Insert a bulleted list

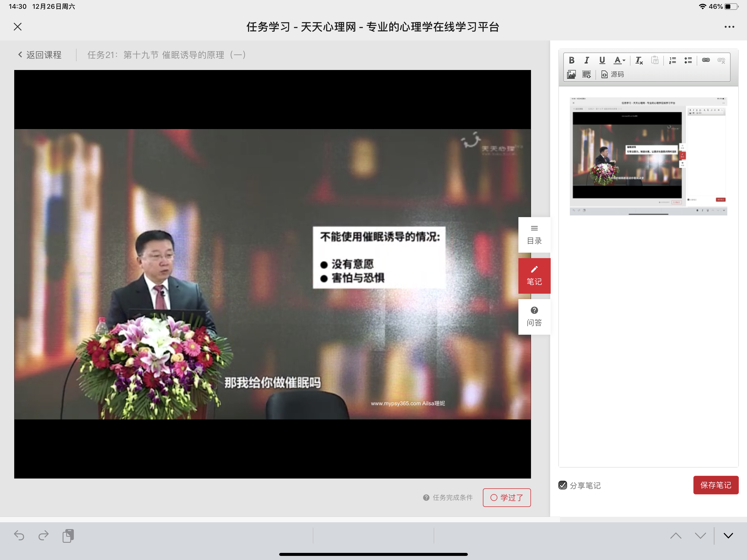tap(688, 60)
